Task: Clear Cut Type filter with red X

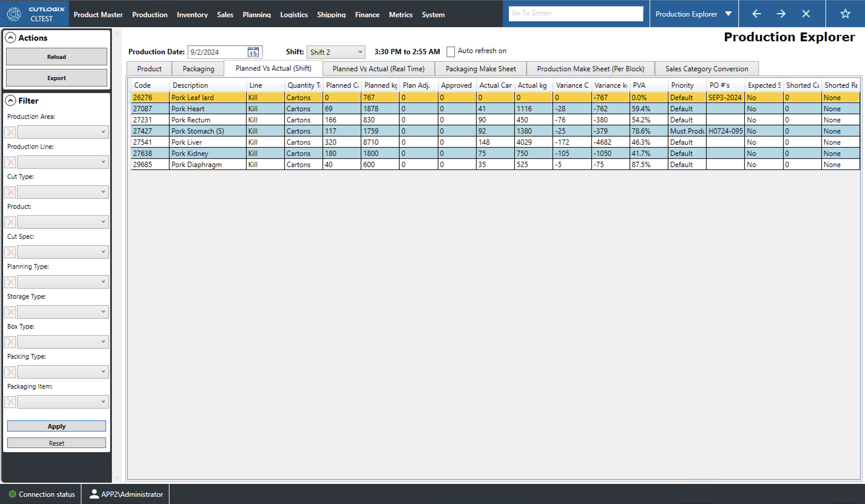Action: coord(11,192)
